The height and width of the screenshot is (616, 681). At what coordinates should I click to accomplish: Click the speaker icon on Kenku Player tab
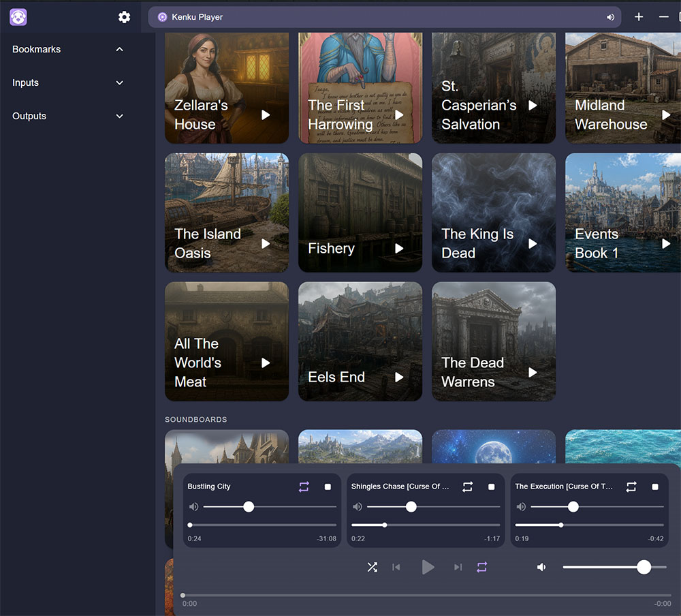coord(610,17)
